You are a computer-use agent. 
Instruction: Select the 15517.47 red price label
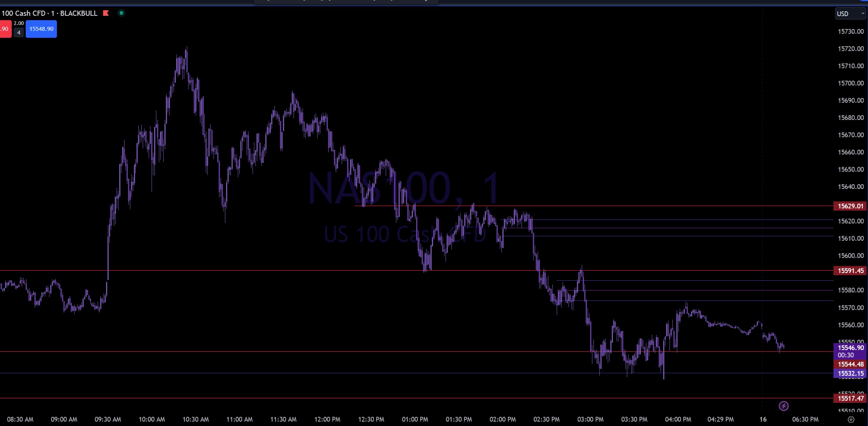pos(850,398)
